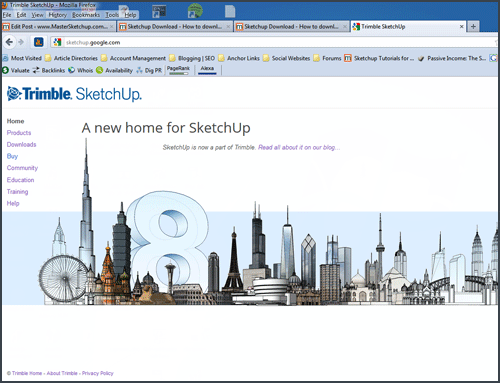Open the History menu
This screenshot has height=383, width=500.
point(58,15)
